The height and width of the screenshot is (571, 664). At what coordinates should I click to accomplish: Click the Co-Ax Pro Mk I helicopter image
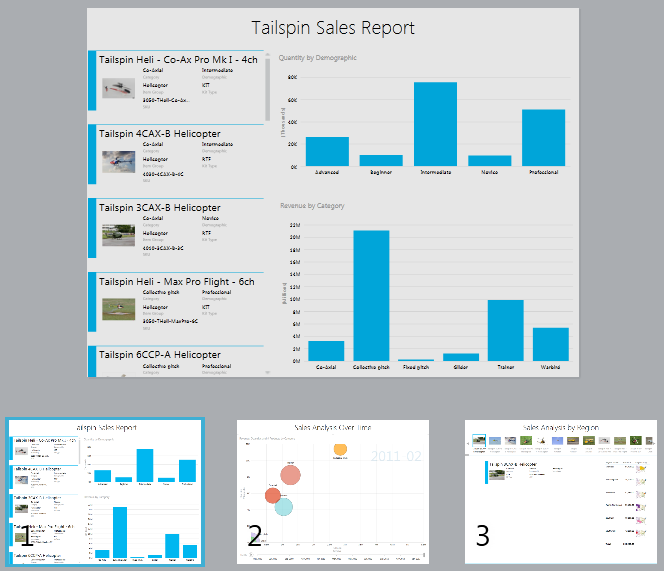(x=118, y=88)
